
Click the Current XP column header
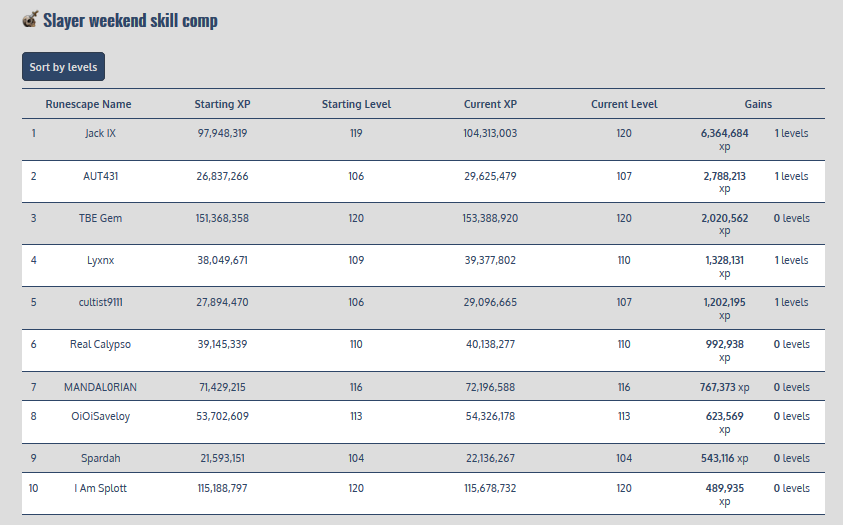click(x=490, y=104)
